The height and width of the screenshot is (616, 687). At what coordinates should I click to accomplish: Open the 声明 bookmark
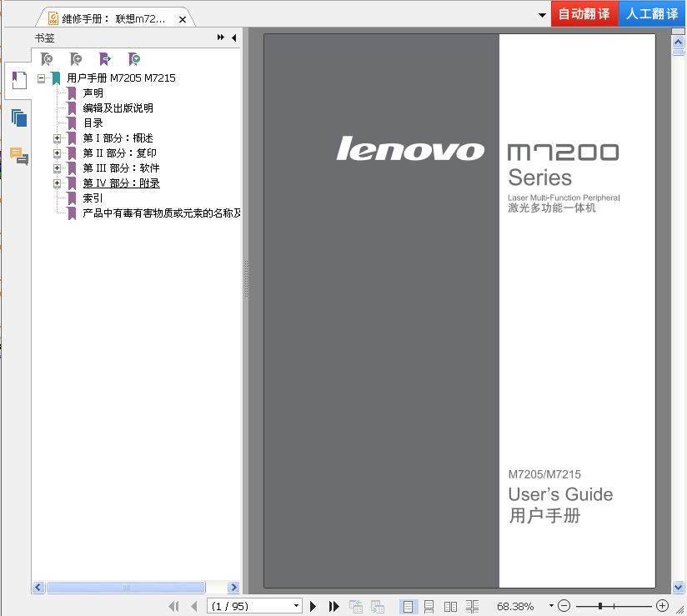pyautogui.click(x=93, y=93)
